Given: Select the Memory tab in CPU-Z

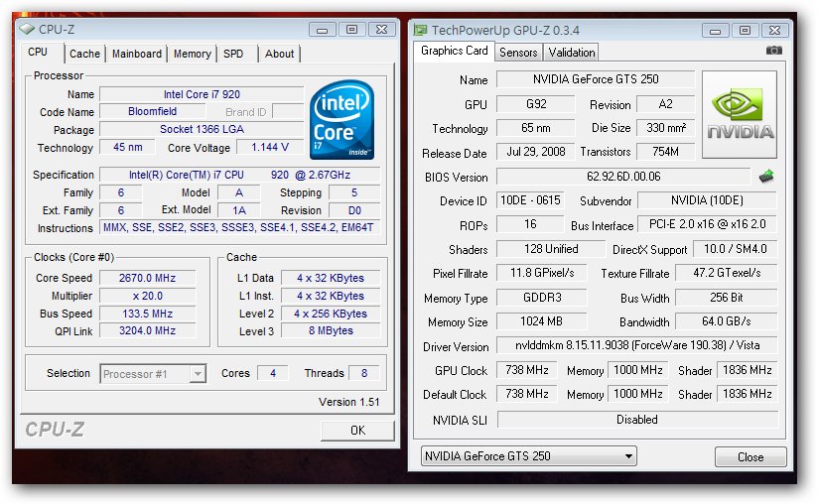Looking at the screenshot, I should click(192, 54).
